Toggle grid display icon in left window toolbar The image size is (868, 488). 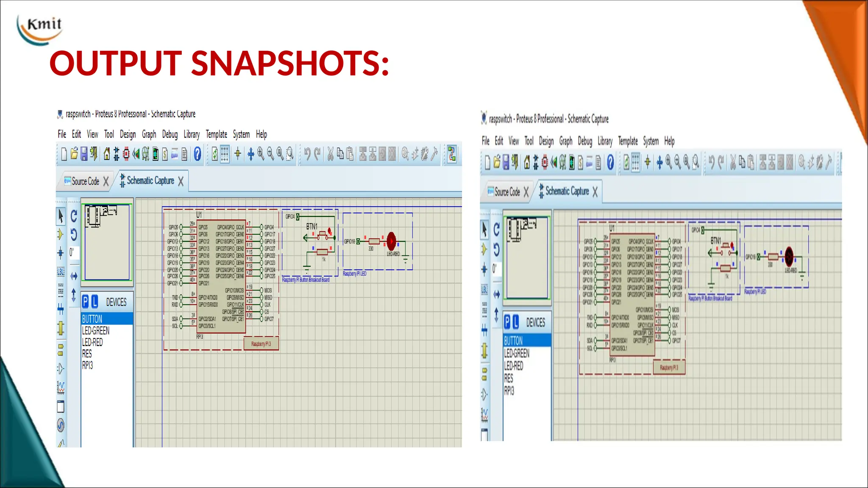click(x=225, y=154)
